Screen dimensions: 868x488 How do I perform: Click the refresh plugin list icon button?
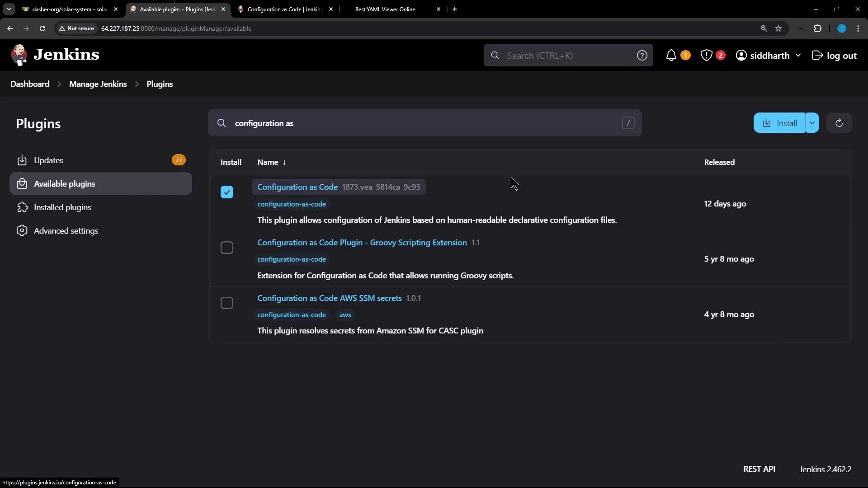coord(839,123)
